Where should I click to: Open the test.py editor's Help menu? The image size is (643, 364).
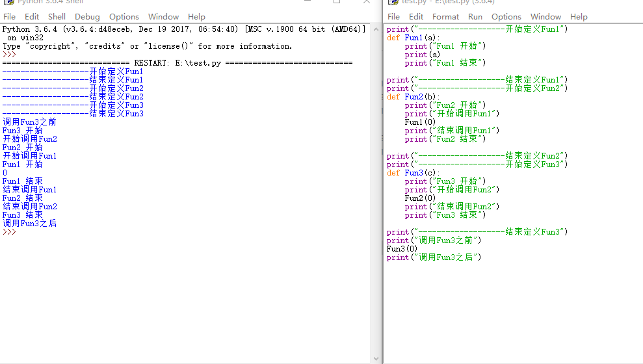[579, 16]
